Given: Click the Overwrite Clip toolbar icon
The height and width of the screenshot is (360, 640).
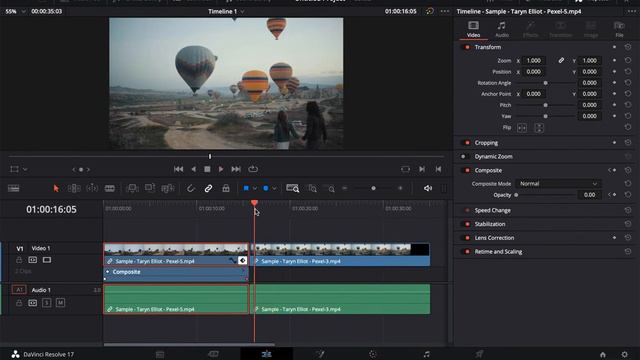Looking at the screenshot, I should tap(150, 188).
